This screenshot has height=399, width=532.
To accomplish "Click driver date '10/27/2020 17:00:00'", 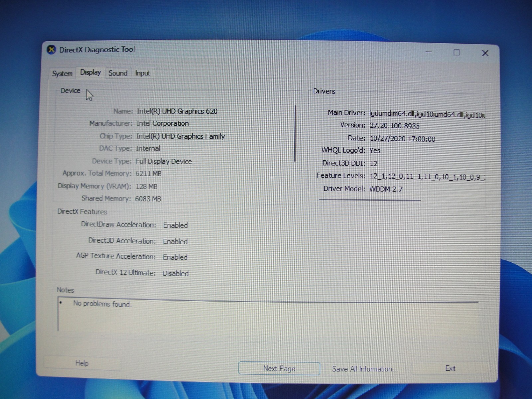I will click(x=403, y=139).
